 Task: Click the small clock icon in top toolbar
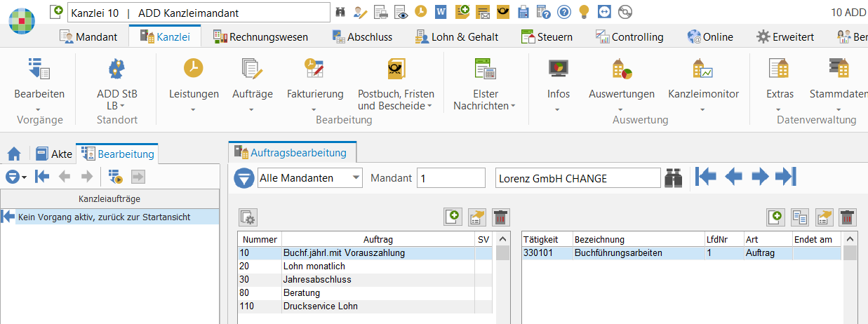pyautogui.click(x=421, y=12)
